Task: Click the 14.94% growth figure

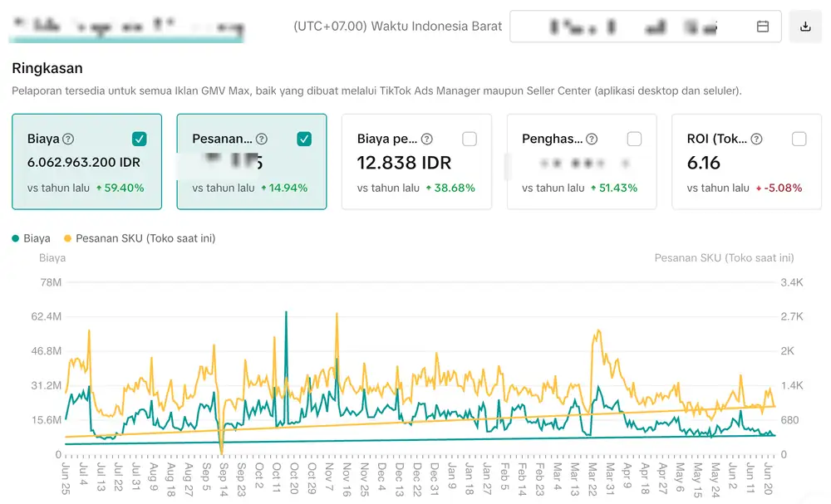Action: coord(288,188)
